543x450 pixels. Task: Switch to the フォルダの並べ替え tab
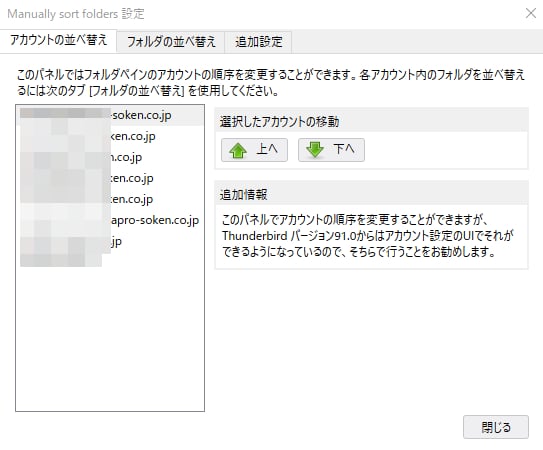[x=171, y=42]
